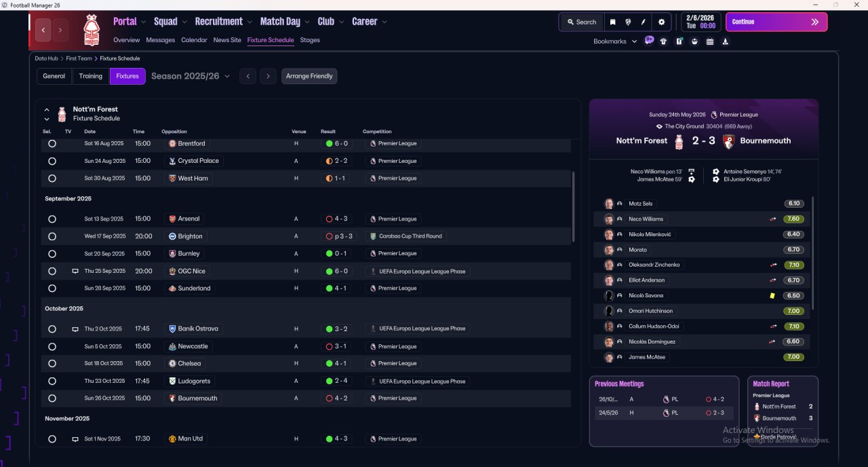
Task: Click TV icon on OGC Nice fixture row
Action: pyautogui.click(x=75, y=271)
